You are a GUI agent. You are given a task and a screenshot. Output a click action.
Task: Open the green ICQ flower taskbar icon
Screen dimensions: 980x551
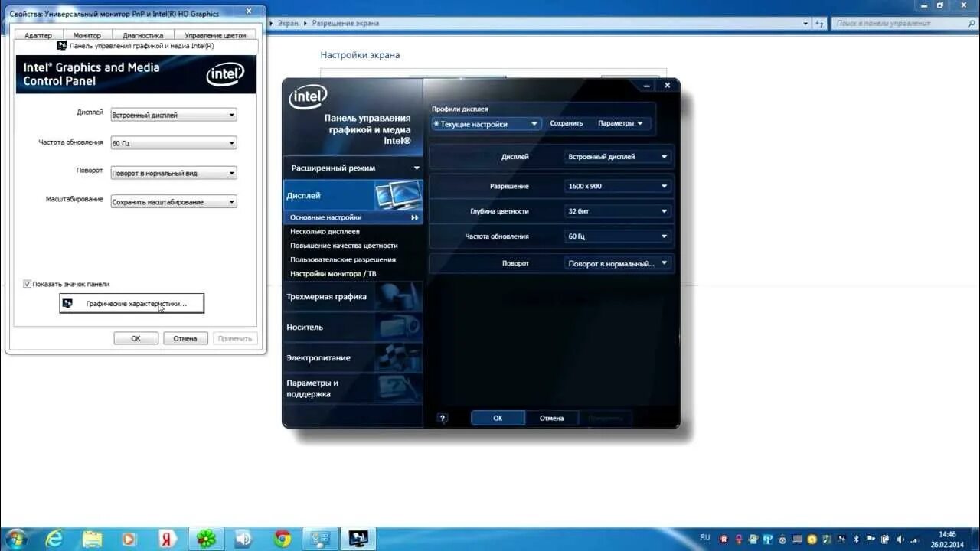(x=206, y=539)
